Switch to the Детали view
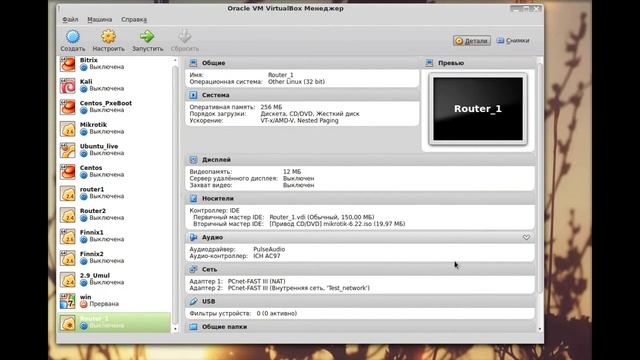This screenshot has height=360, width=640. coord(472,40)
